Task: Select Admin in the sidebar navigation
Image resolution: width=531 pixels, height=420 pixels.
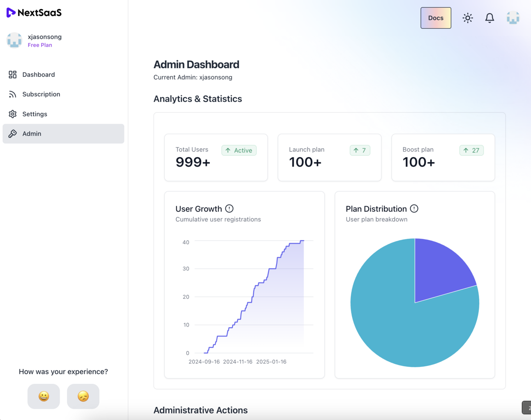Action: (x=32, y=133)
